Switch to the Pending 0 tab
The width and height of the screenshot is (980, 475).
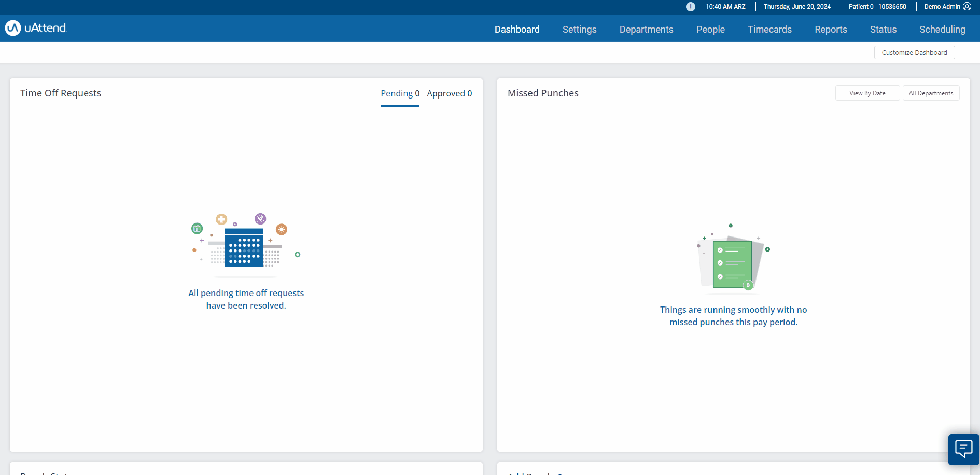400,93
